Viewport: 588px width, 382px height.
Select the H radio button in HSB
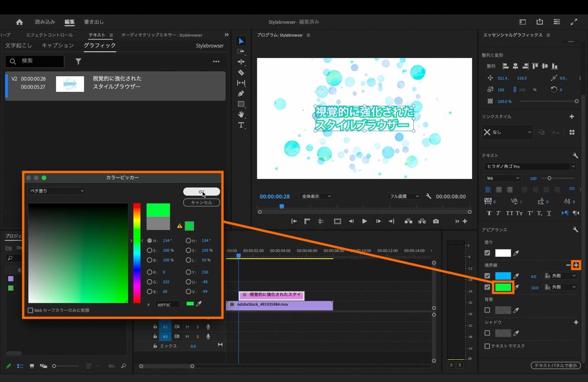(x=149, y=240)
